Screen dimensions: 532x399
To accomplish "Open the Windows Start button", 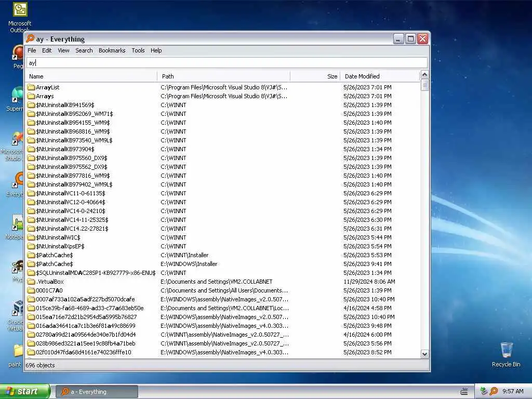I will (x=25, y=391).
